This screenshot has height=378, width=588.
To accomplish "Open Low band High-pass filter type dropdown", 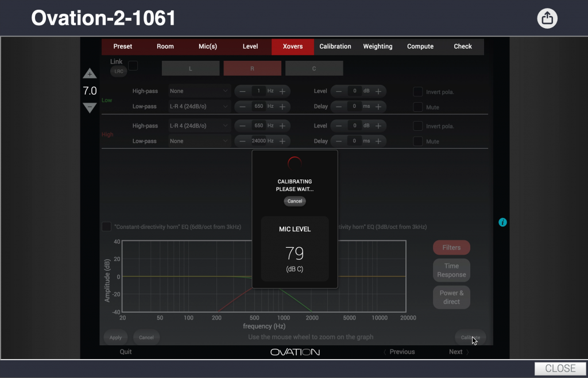I will (198, 91).
